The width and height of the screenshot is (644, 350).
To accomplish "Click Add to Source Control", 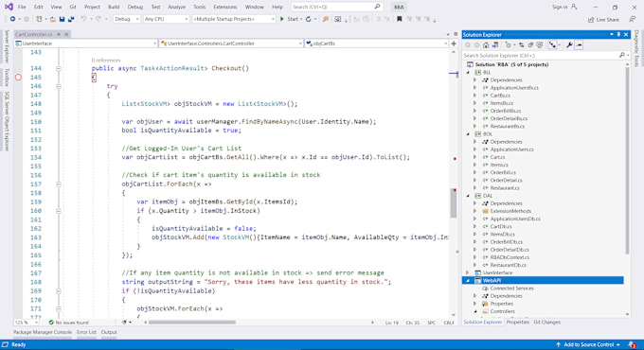I will [x=588, y=344].
